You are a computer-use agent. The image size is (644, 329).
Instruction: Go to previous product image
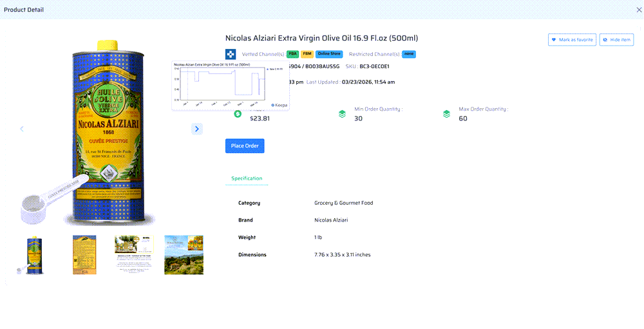tap(22, 129)
